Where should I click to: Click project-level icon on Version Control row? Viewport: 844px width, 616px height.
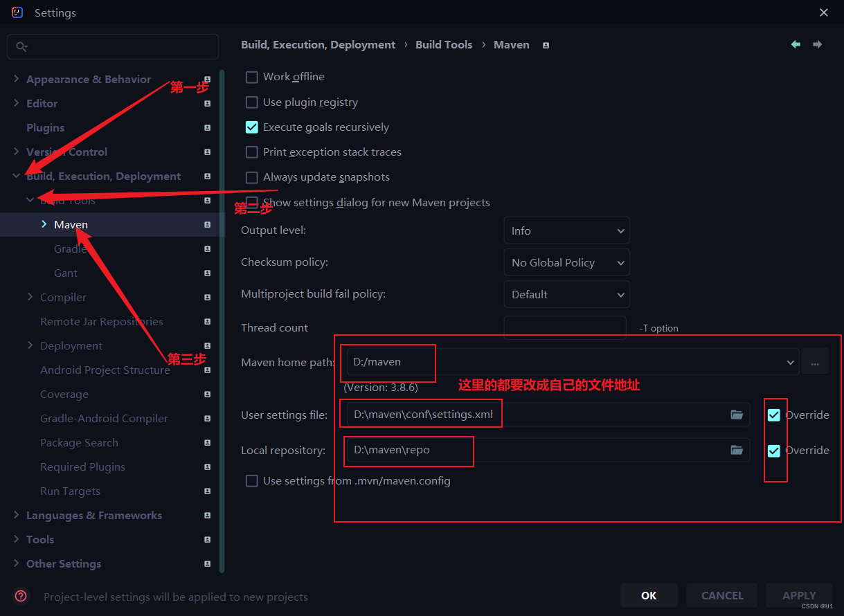(207, 152)
